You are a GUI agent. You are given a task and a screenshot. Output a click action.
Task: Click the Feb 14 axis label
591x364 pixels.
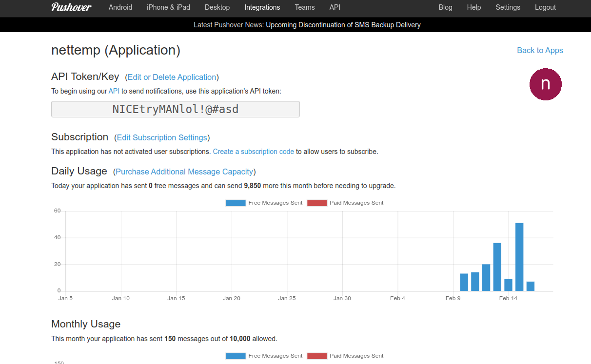508,298
